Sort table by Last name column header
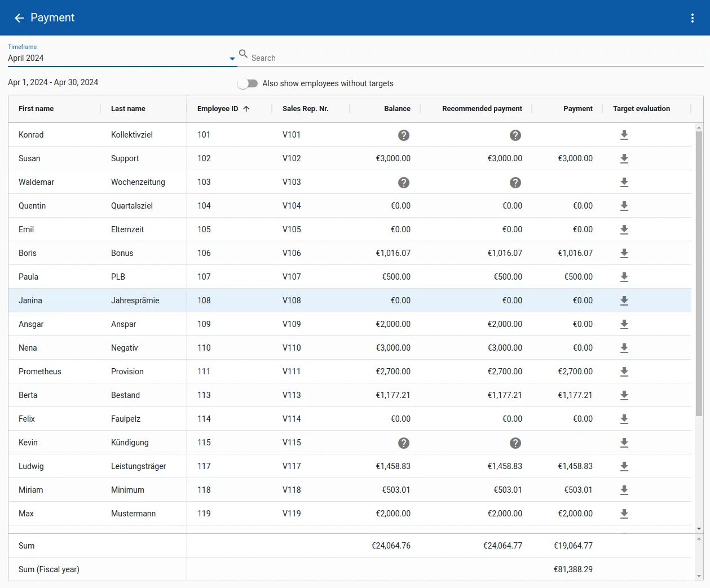Image resolution: width=710 pixels, height=588 pixels. coord(128,109)
